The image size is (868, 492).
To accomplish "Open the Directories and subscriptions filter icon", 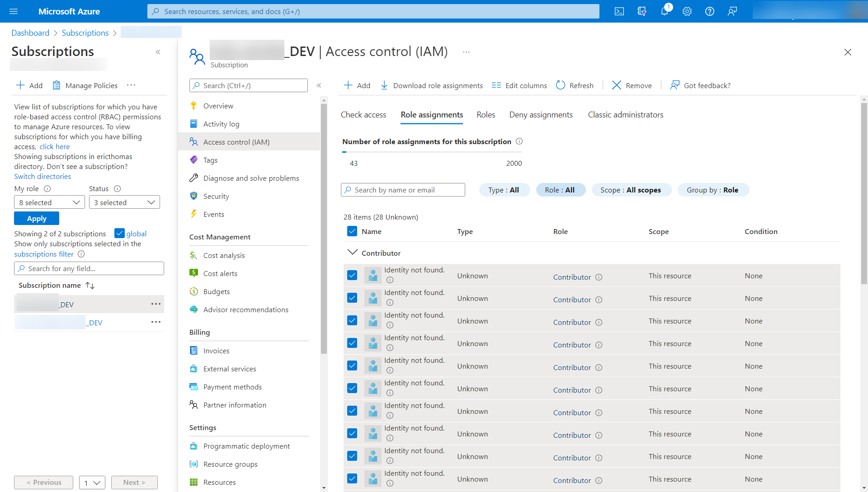I will pos(642,11).
